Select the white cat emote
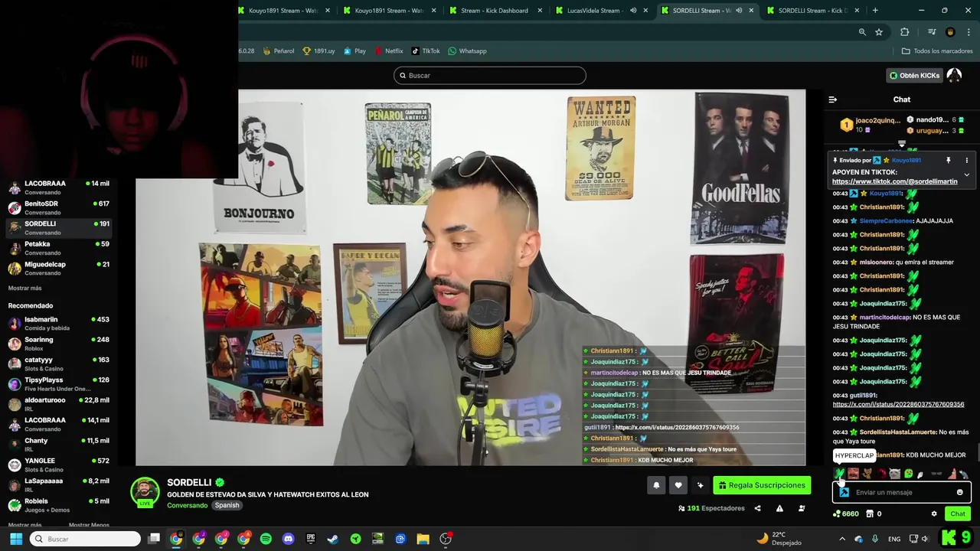 pos(894,474)
